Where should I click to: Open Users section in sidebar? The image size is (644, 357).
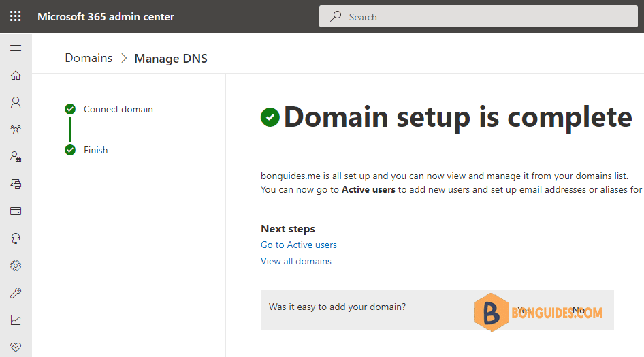[16, 102]
